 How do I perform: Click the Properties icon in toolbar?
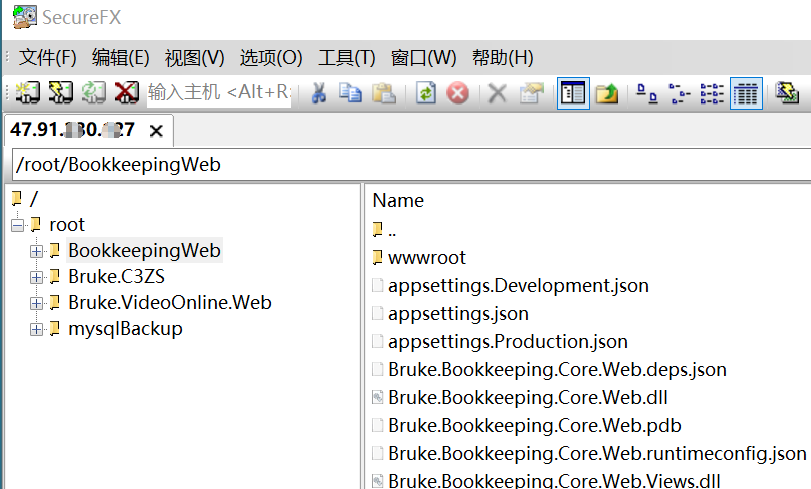[532, 94]
